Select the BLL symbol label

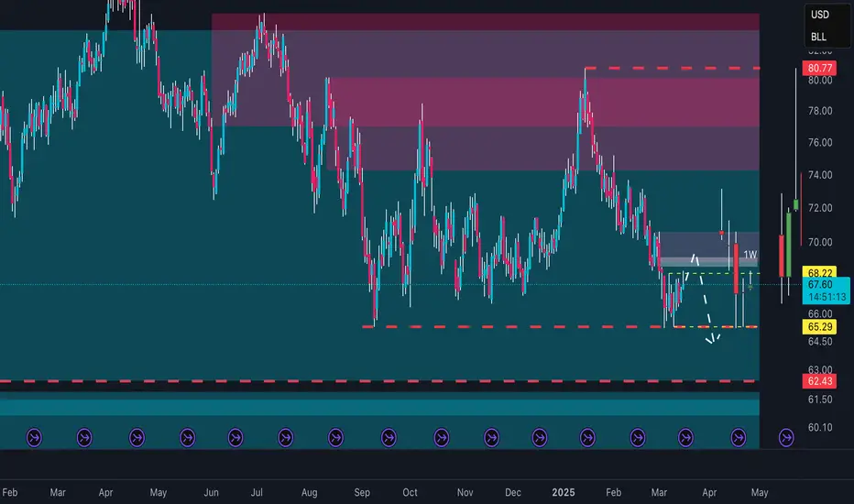pyautogui.click(x=818, y=37)
